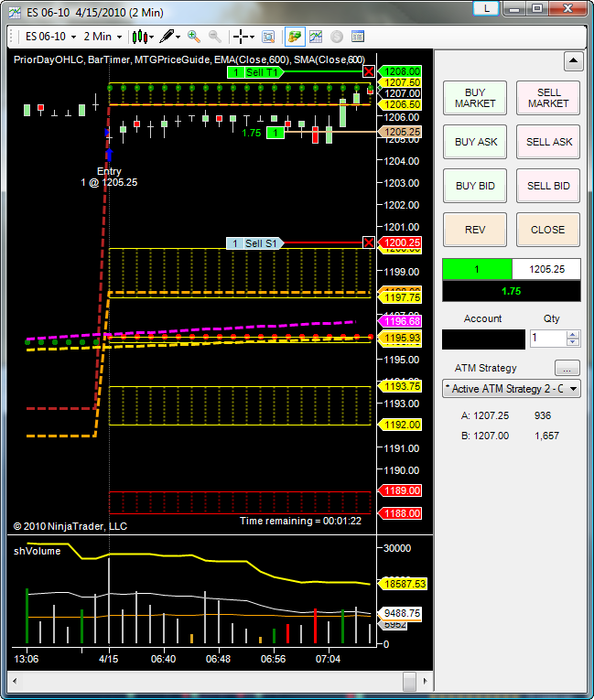Screen dimensions: 594x700
Task: Click the position marker at 1205.25
Action: (275, 133)
